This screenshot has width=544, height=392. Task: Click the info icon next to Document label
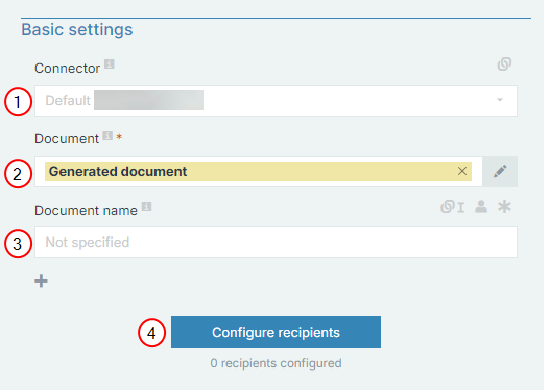108,135
